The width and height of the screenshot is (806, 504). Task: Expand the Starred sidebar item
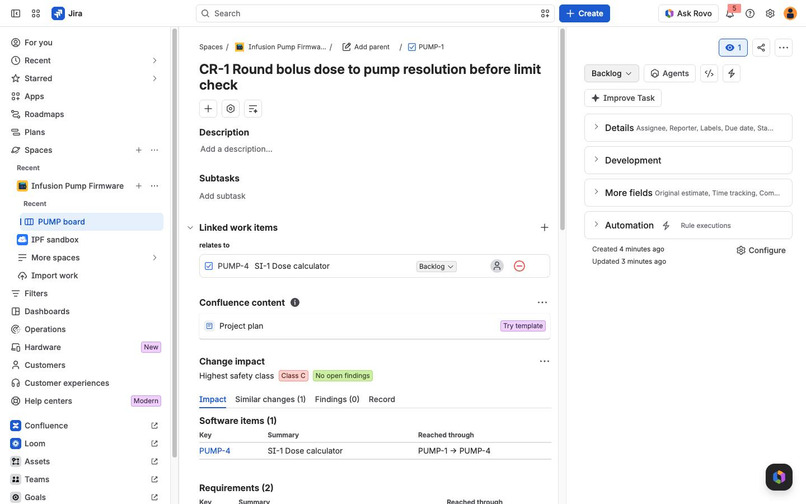154,78
